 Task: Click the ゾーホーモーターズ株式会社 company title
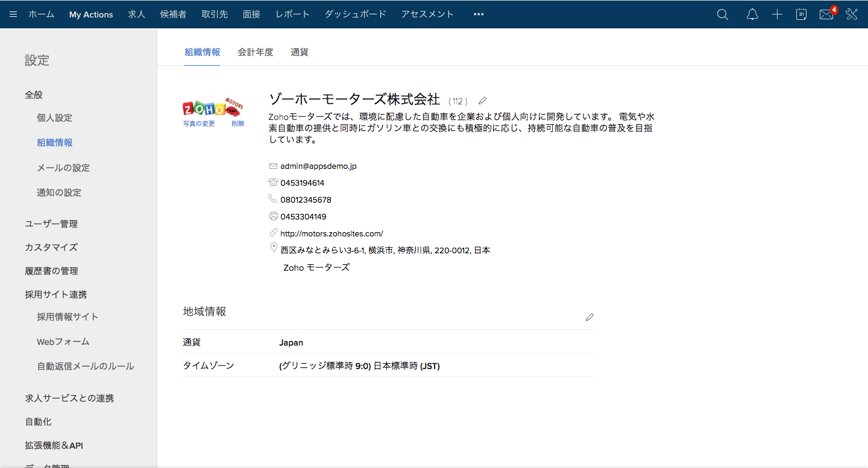coord(354,100)
